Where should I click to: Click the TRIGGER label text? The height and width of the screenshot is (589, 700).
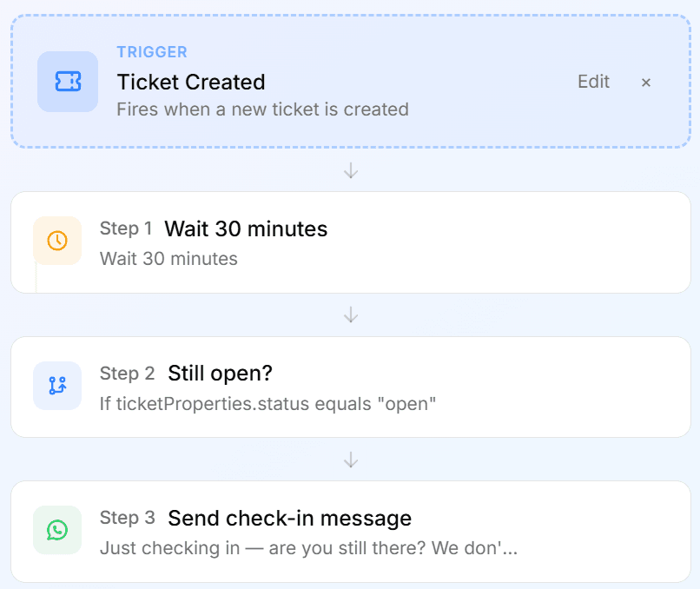tap(152, 52)
